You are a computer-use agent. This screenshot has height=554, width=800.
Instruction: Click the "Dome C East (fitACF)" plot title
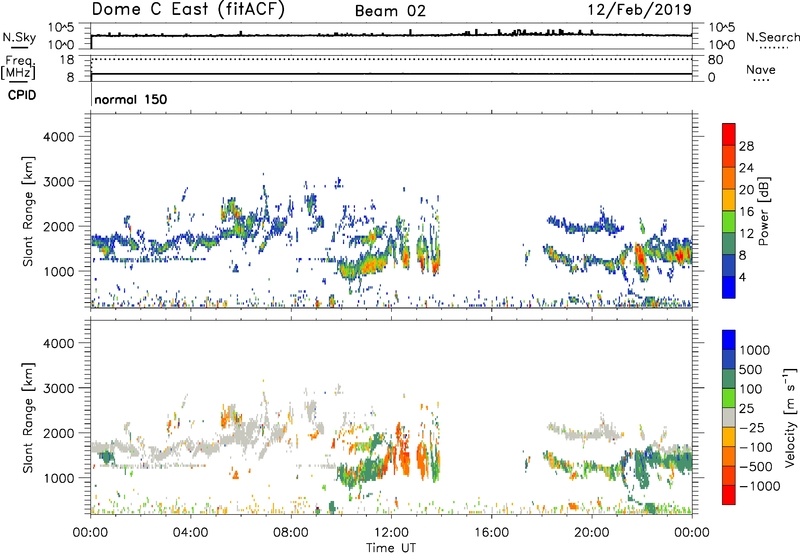(x=188, y=10)
